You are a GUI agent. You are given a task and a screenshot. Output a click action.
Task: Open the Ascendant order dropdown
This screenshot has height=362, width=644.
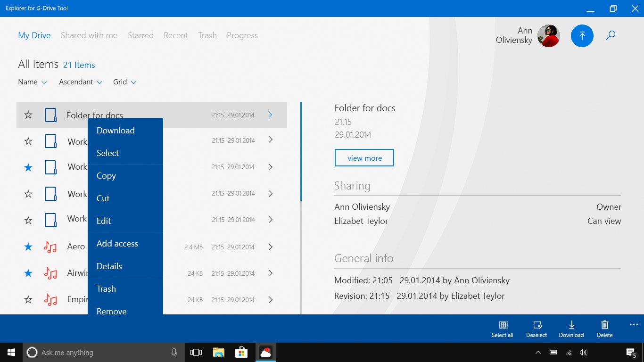(81, 82)
